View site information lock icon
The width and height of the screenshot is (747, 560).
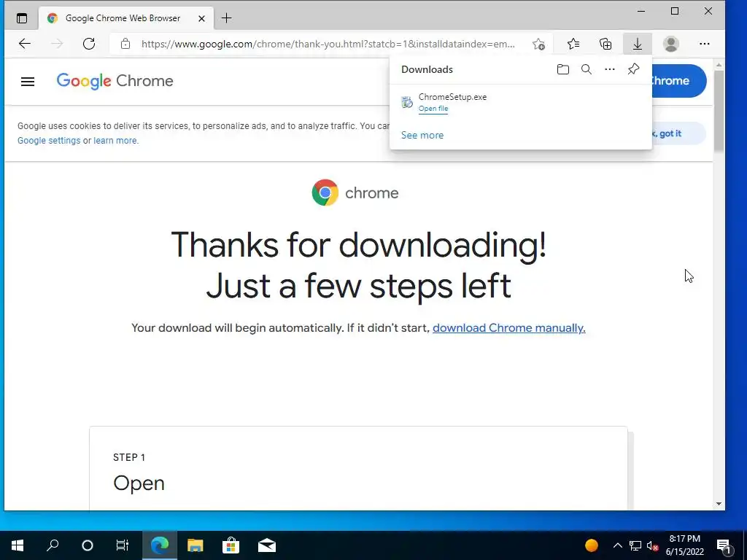point(125,44)
